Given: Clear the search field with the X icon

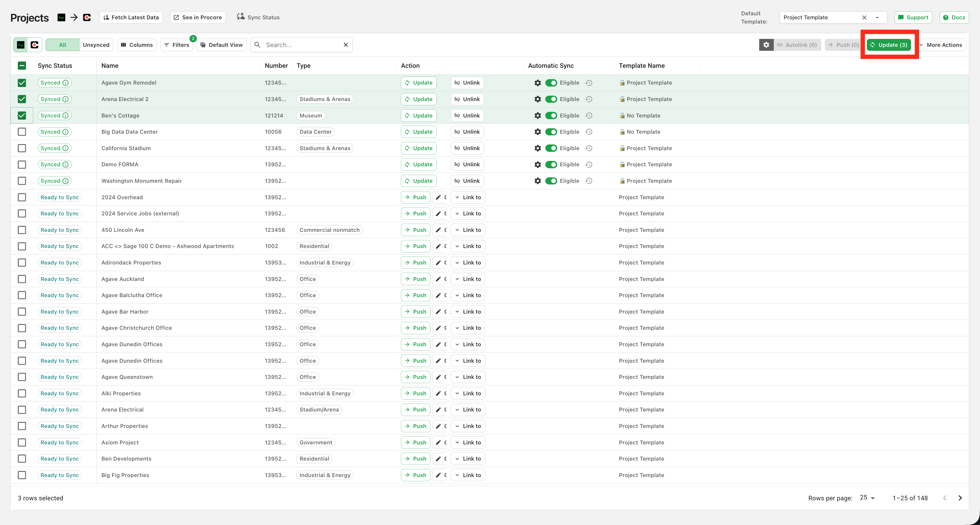Looking at the screenshot, I should [346, 45].
